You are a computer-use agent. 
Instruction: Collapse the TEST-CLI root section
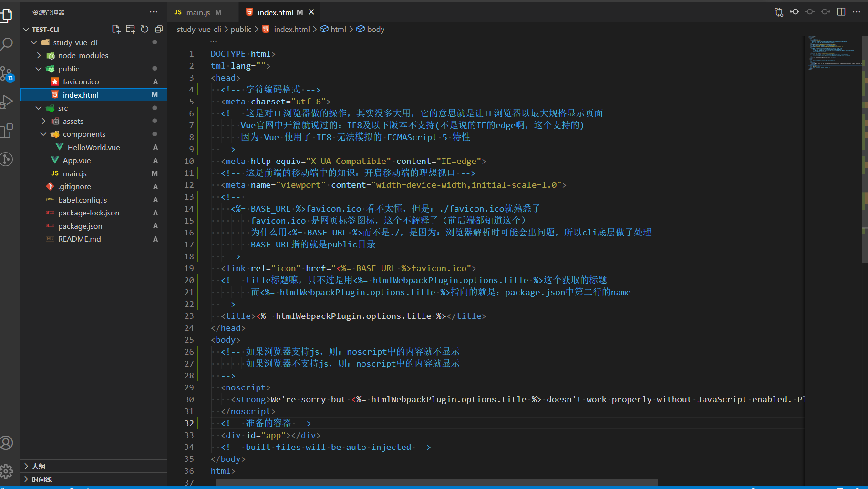pyautogui.click(x=26, y=30)
